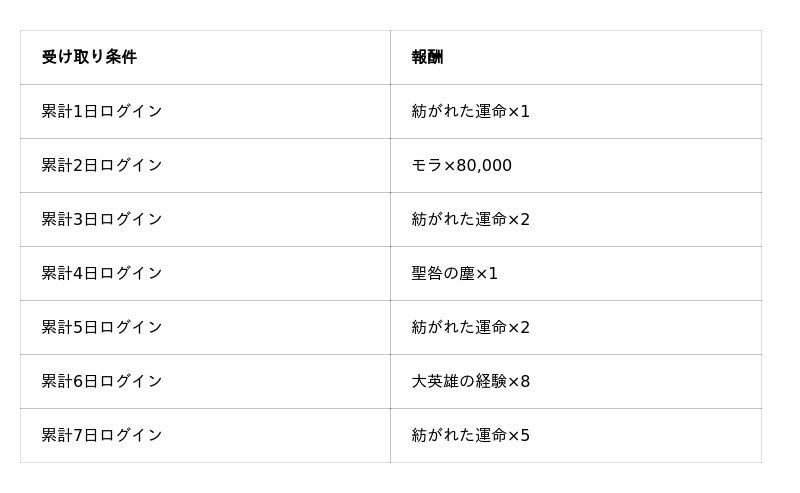Click the 受け取り条件 column header

[89, 57]
